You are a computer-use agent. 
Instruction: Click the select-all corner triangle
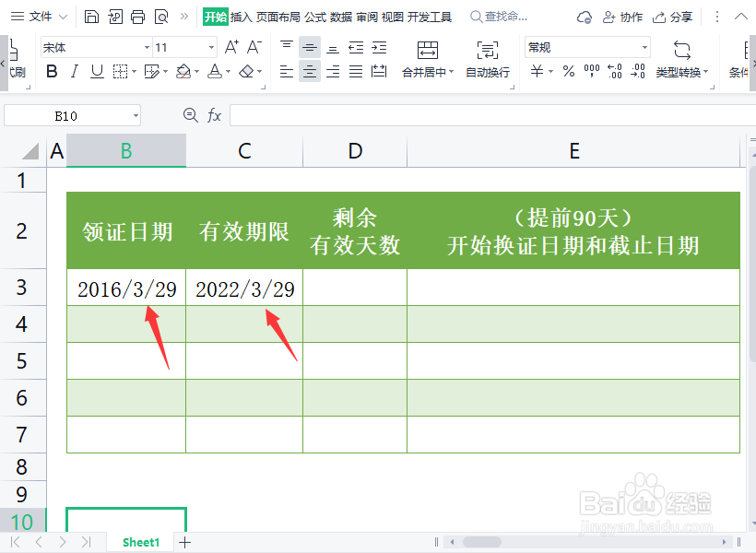30,151
